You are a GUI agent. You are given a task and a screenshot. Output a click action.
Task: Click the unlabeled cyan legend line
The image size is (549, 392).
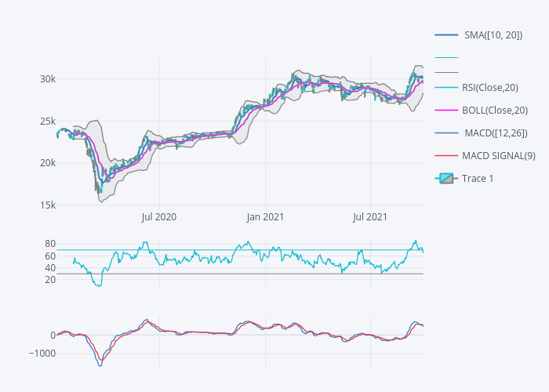(446, 58)
